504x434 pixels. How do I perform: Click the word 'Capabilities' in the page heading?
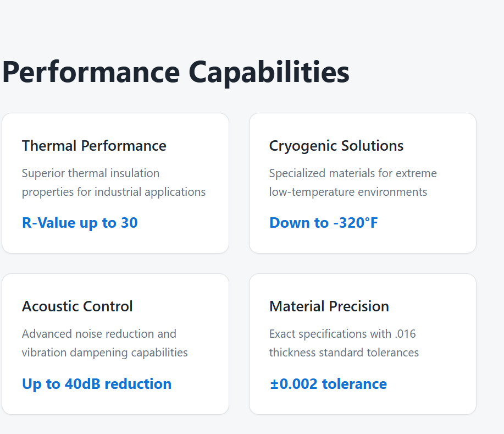coord(269,73)
